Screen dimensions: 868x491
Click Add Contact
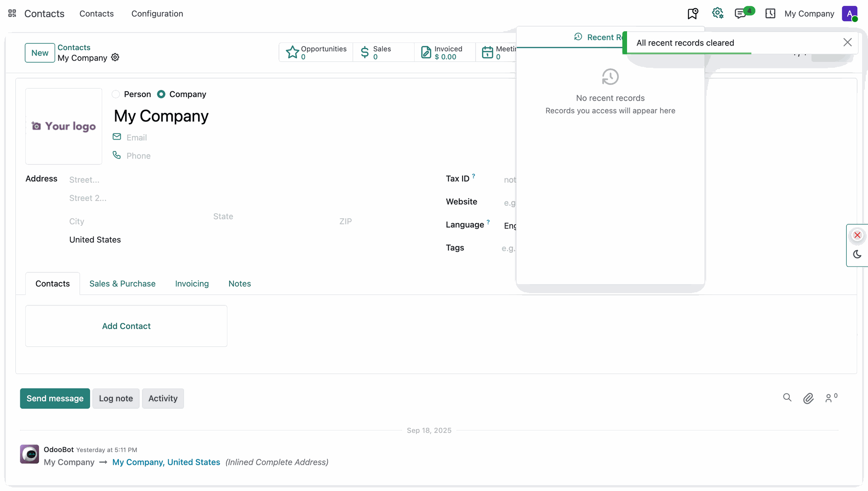pos(126,326)
